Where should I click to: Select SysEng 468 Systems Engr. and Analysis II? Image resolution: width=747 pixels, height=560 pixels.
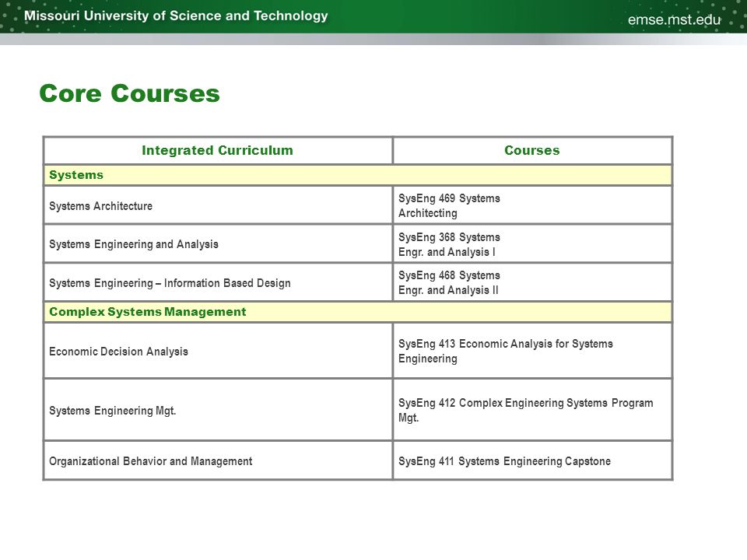[532, 282]
